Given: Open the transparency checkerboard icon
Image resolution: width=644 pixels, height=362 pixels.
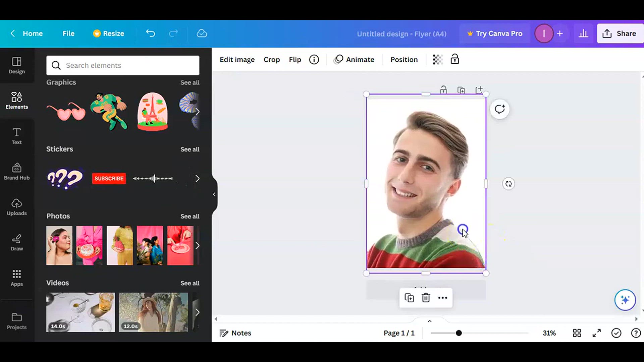Looking at the screenshot, I should coord(438,60).
